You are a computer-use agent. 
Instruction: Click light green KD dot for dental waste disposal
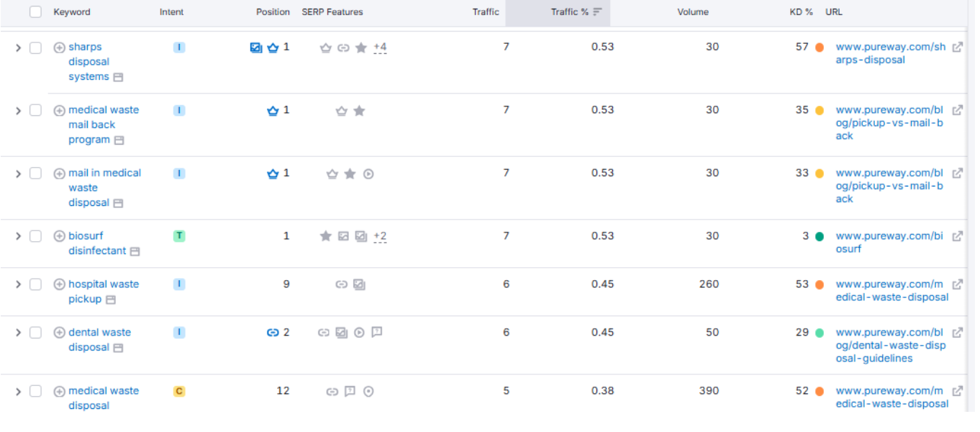820,333
